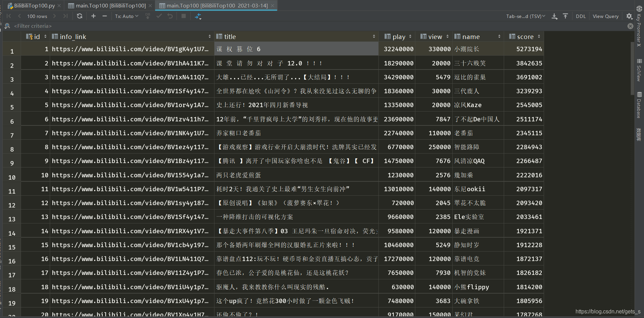The width and height of the screenshot is (644, 318).
Task: Click the Import data upload icon
Action: (x=565, y=16)
